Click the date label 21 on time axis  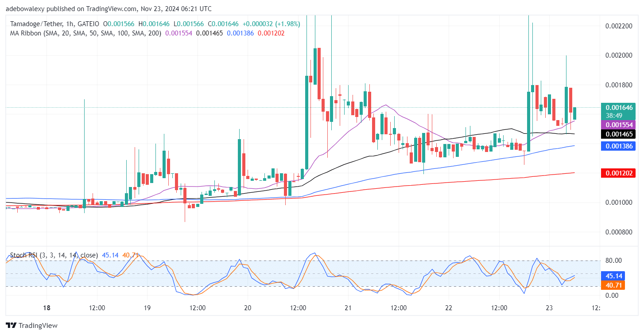pos(348,308)
